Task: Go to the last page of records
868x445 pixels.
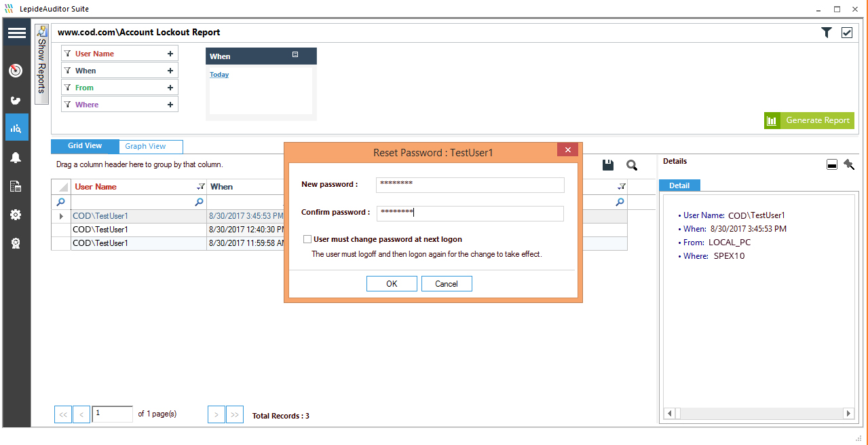Action: point(235,414)
